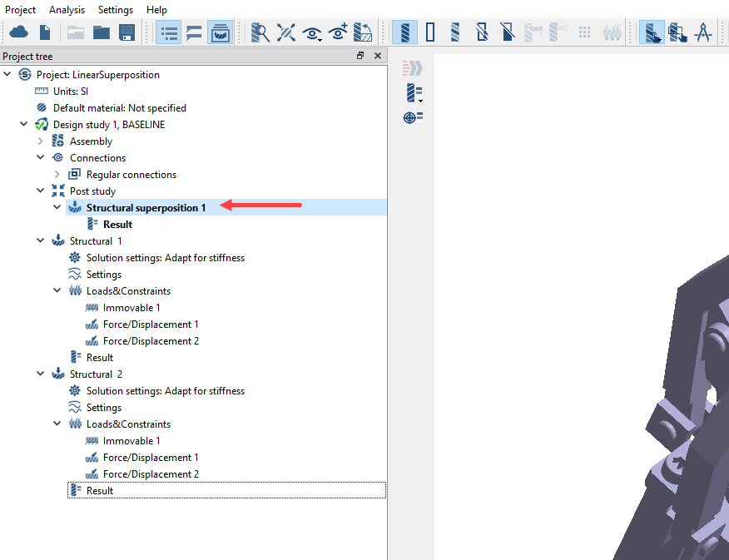Click the new document icon
The height and width of the screenshot is (560, 729).
point(44,33)
